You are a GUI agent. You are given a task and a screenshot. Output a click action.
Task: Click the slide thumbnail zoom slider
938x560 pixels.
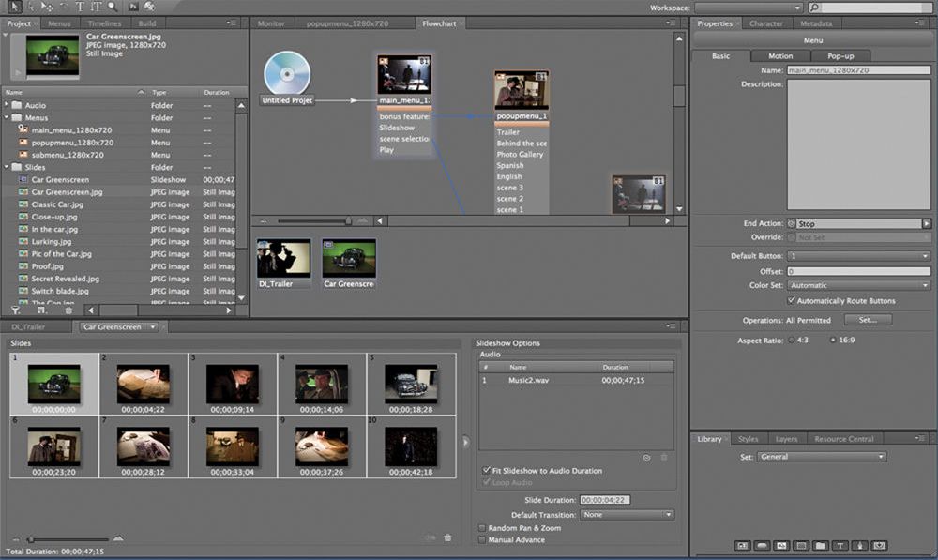pos(30,539)
